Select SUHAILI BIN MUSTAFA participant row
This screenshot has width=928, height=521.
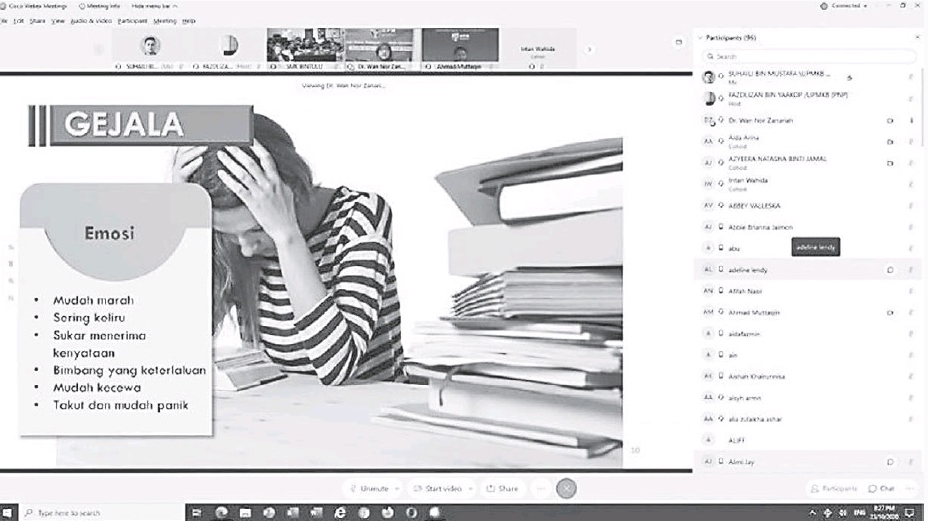click(808, 78)
